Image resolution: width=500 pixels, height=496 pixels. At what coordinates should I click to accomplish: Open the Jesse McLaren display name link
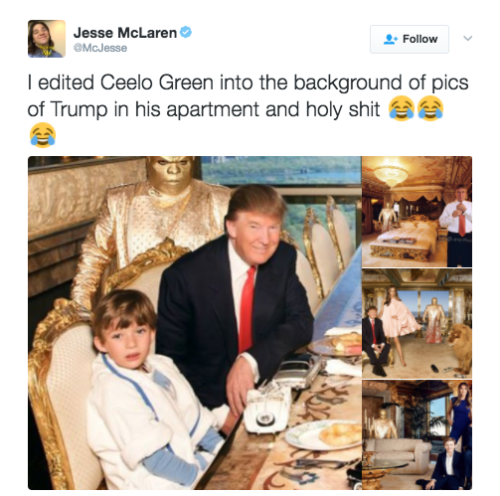[x=125, y=33]
